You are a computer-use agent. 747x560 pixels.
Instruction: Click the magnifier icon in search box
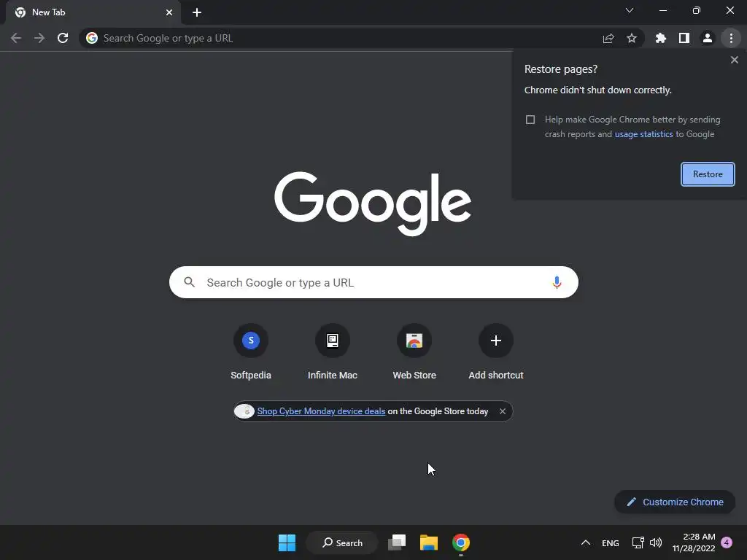coord(189,282)
